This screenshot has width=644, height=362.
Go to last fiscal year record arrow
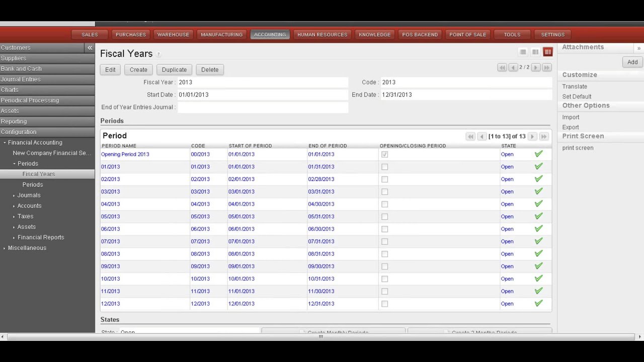(x=547, y=67)
